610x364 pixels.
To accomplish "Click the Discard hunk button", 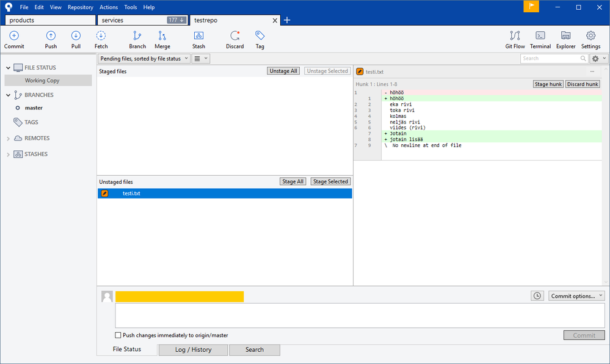I will [x=583, y=84].
